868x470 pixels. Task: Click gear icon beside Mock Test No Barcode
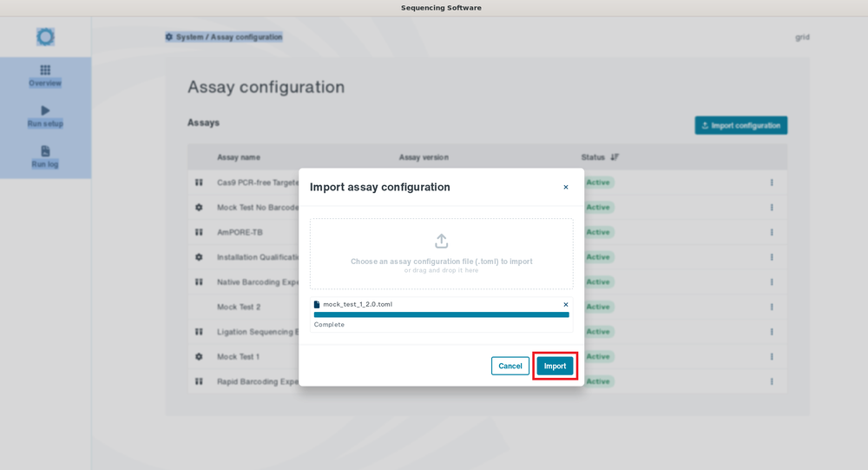[x=199, y=208]
